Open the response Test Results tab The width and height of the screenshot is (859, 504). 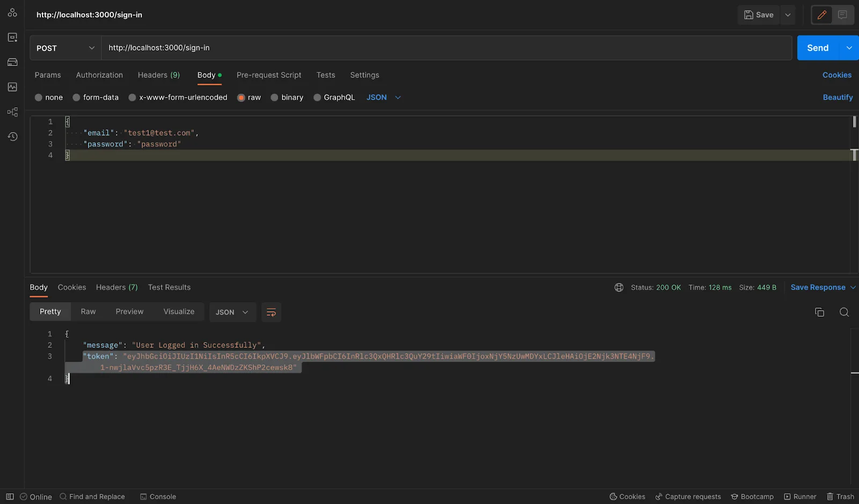click(169, 288)
